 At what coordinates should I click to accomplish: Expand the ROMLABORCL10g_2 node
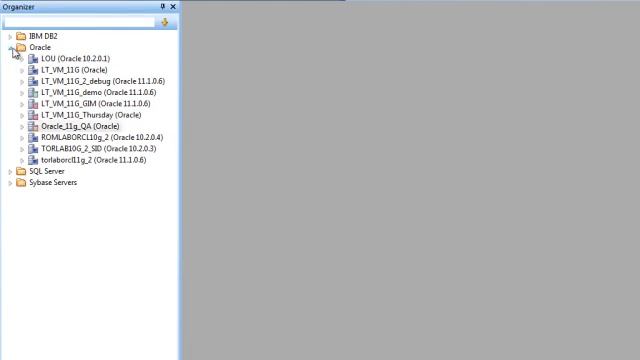(22, 138)
